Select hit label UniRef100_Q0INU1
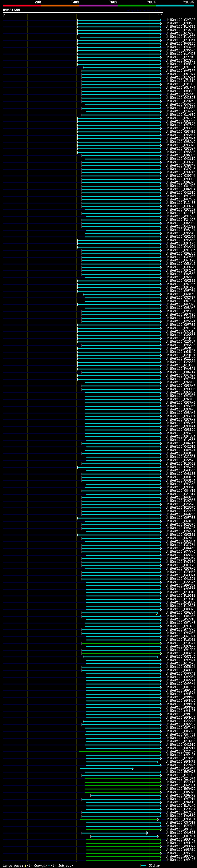 click(x=180, y=836)
